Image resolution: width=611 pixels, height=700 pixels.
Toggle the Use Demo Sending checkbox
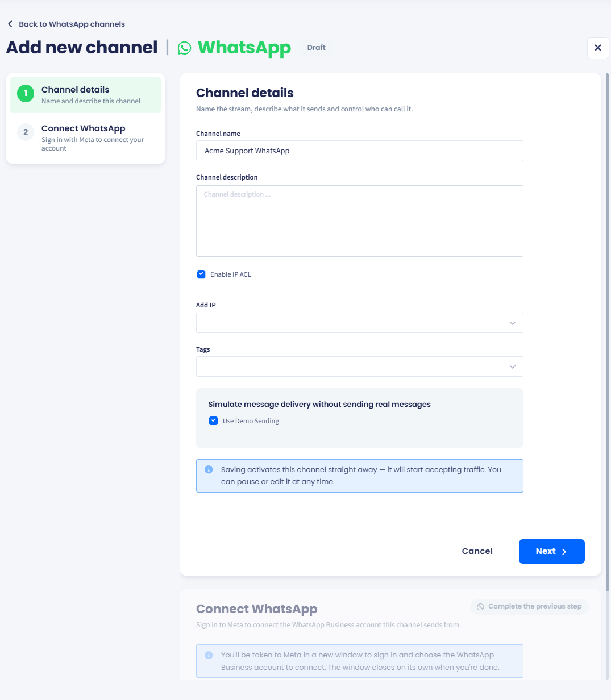tap(214, 421)
